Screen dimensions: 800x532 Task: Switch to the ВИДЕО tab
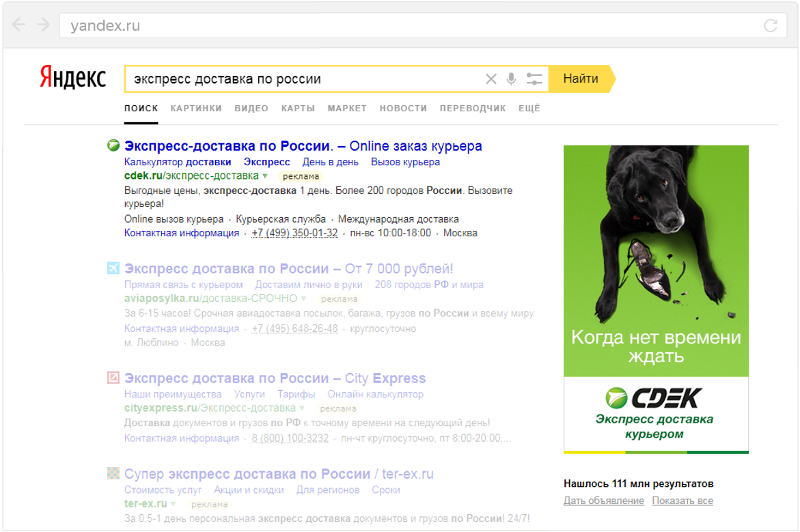251,108
